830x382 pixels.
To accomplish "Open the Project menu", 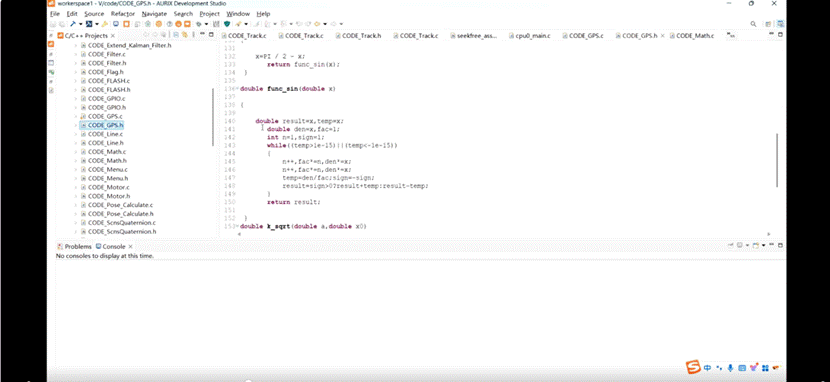I will pos(210,14).
